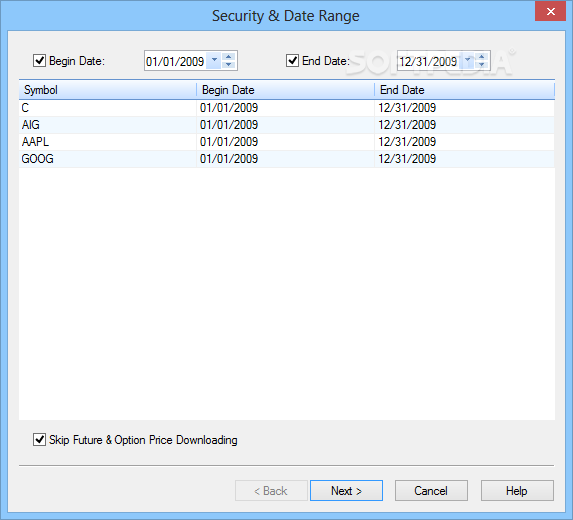Click the begin date cell for C
The height and width of the screenshot is (520, 573).
[x=285, y=108]
